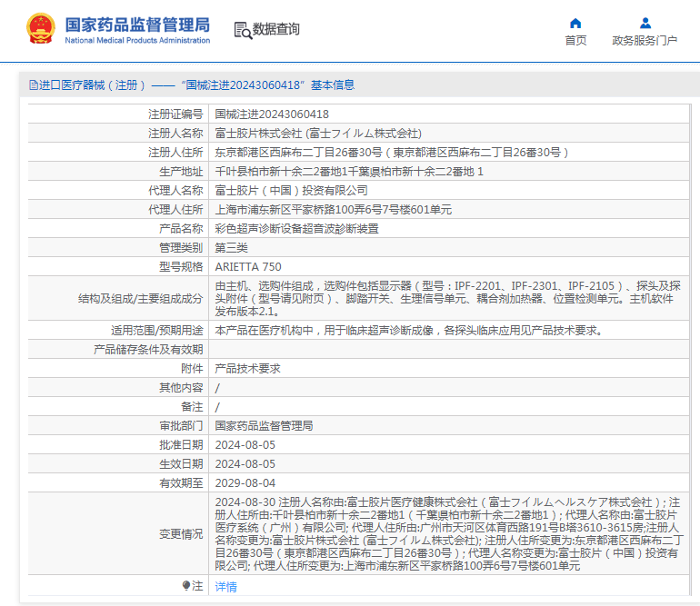The height and width of the screenshot is (606, 700).
Task: Click the 变更情况 row label
Action: click(180, 533)
